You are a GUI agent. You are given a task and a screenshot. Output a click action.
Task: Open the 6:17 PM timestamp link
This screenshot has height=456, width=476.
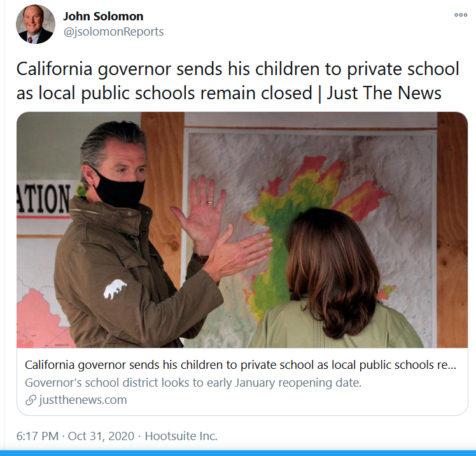pos(38,436)
